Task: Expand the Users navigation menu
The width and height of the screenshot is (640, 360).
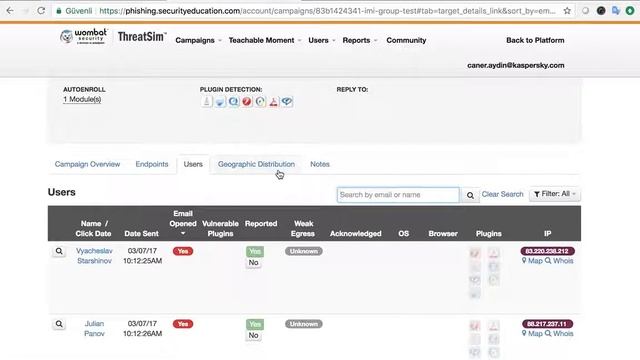Action: 322,40
